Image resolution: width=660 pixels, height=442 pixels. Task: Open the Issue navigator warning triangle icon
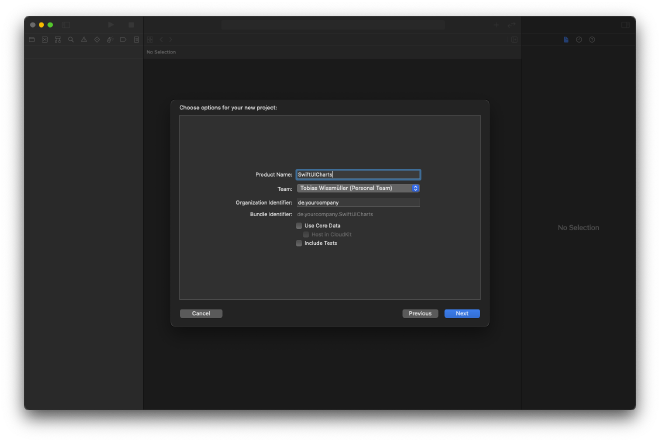(84, 40)
